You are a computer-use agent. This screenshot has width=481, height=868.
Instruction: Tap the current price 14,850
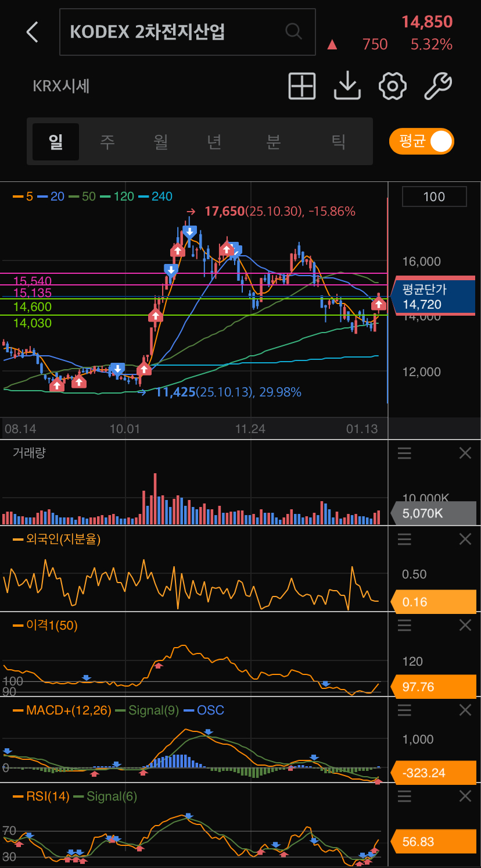(x=427, y=22)
